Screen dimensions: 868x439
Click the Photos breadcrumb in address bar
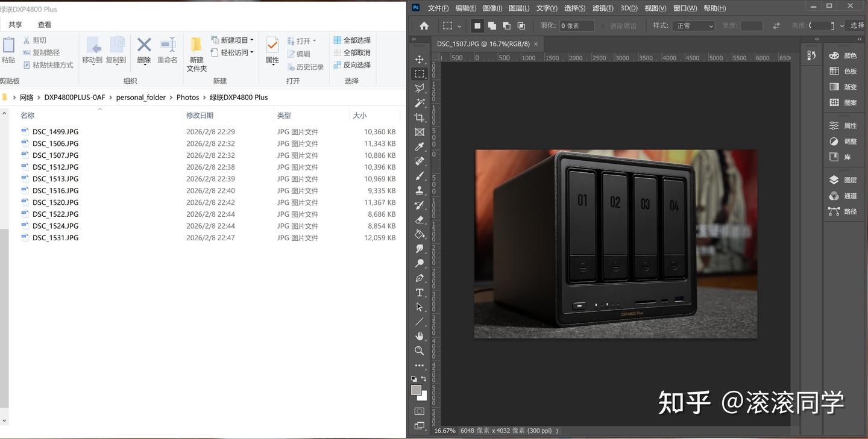coord(187,97)
